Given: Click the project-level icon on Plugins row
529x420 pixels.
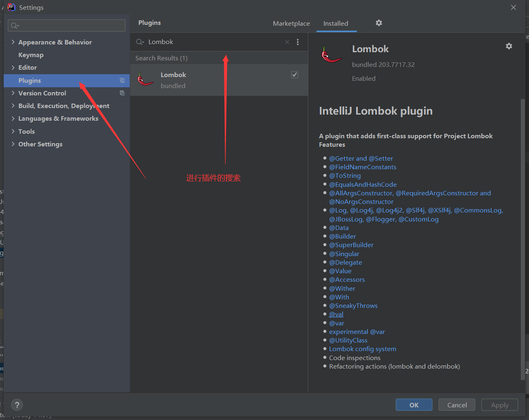Looking at the screenshot, I should 122,80.
